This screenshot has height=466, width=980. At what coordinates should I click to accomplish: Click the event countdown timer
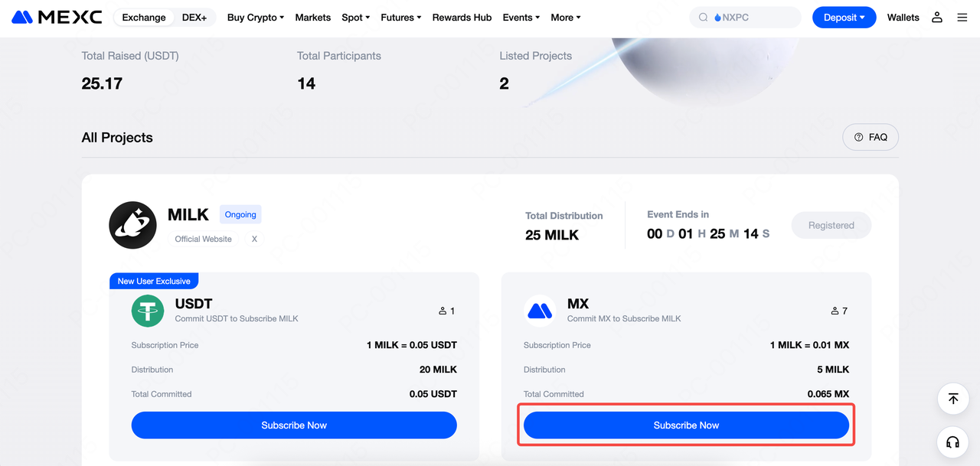tap(708, 233)
